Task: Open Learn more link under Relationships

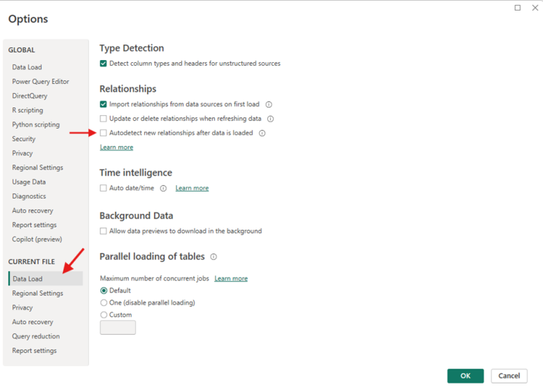Action: (117, 148)
